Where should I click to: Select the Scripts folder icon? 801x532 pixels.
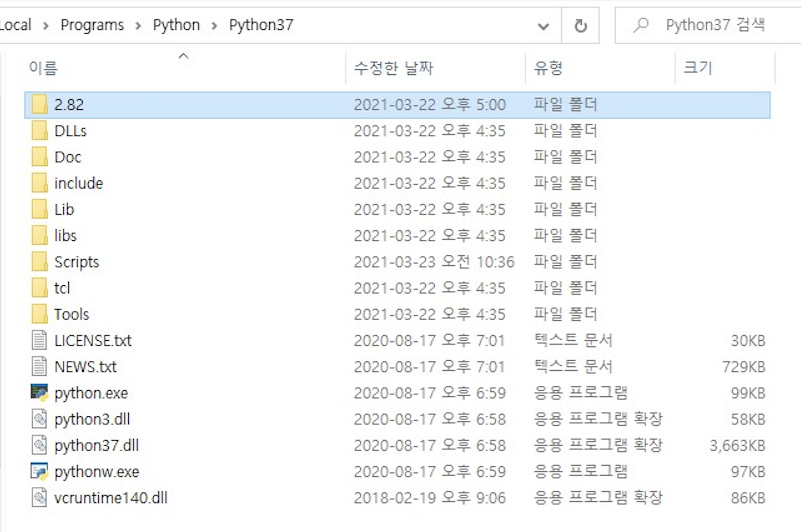39,262
